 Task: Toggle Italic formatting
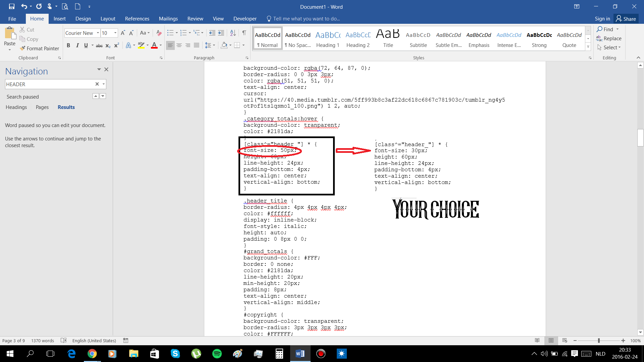(77, 45)
